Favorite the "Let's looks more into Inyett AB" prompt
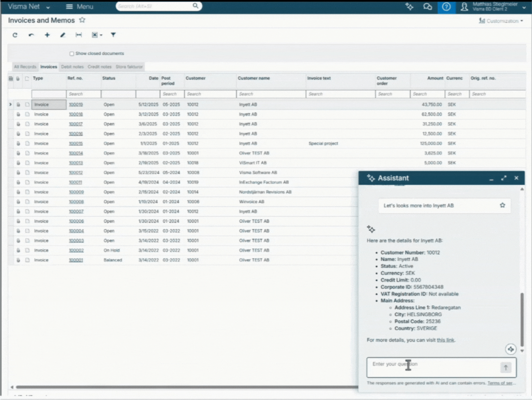The image size is (532, 400). (502, 205)
